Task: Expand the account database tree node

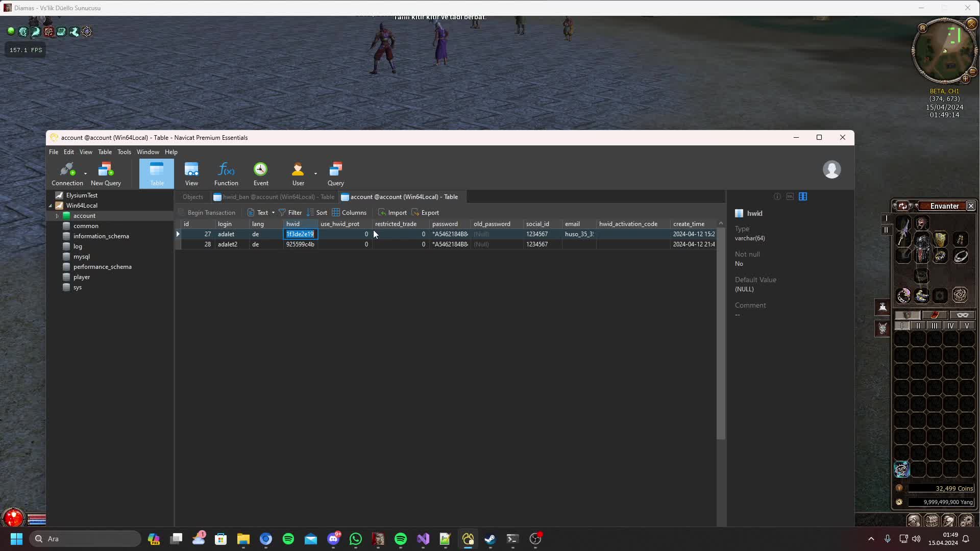Action: click(57, 216)
